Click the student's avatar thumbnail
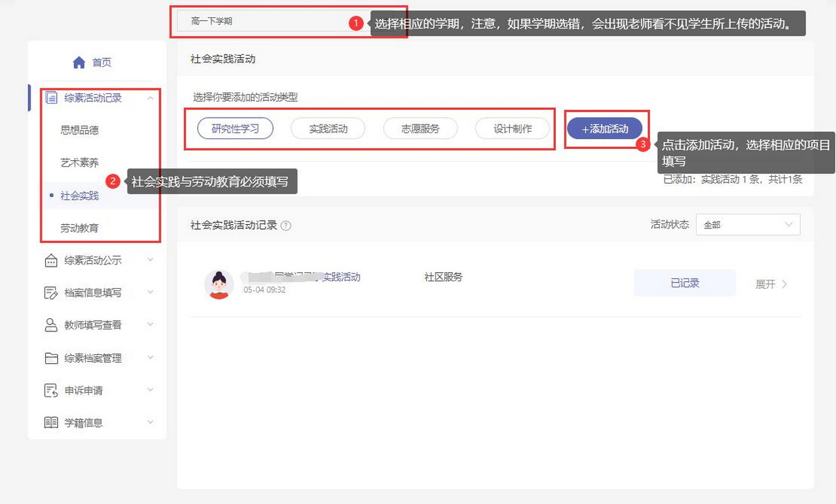The width and height of the screenshot is (836, 504). pyautogui.click(x=219, y=283)
